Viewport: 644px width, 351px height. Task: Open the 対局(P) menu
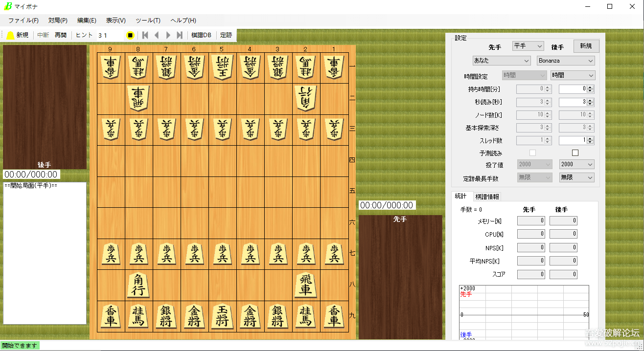pyautogui.click(x=58, y=21)
